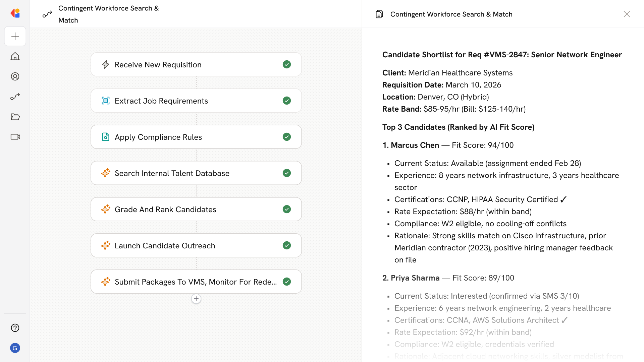Viewport: 644px width, 362px height.
Task: Open the Home sidebar icon
Action: click(x=15, y=56)
